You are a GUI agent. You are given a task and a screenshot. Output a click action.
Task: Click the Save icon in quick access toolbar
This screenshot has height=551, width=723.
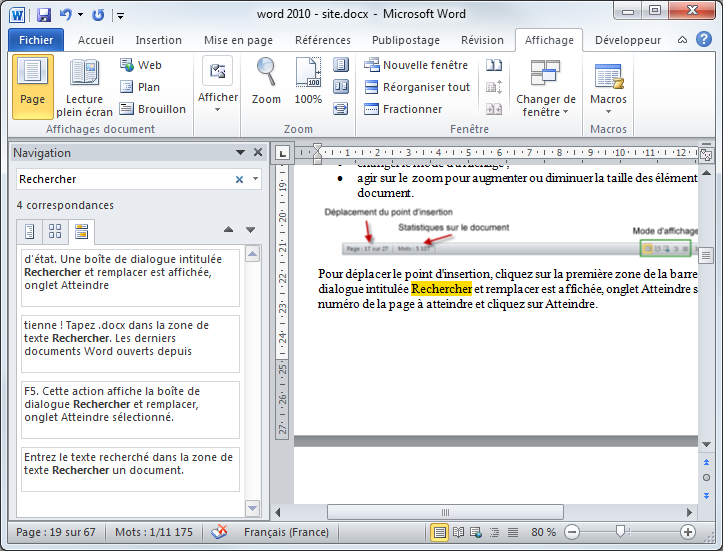click(x=43, y=15)
